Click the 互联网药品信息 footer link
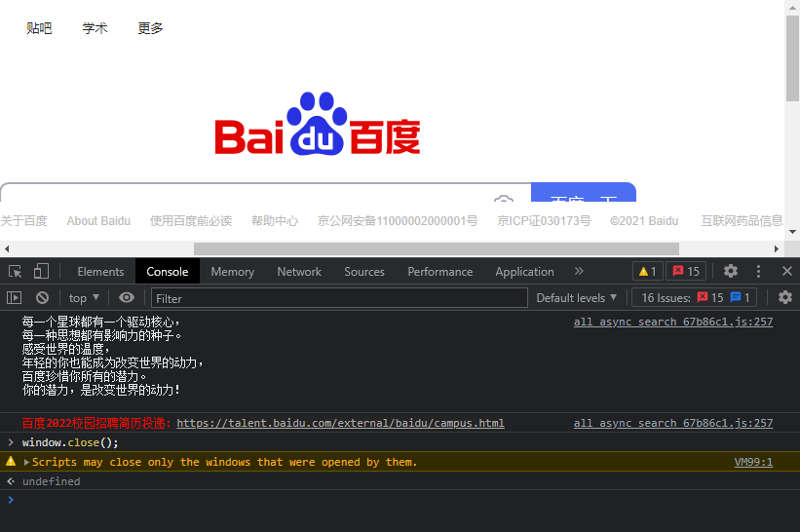The image size is (800, 532). 742,221
